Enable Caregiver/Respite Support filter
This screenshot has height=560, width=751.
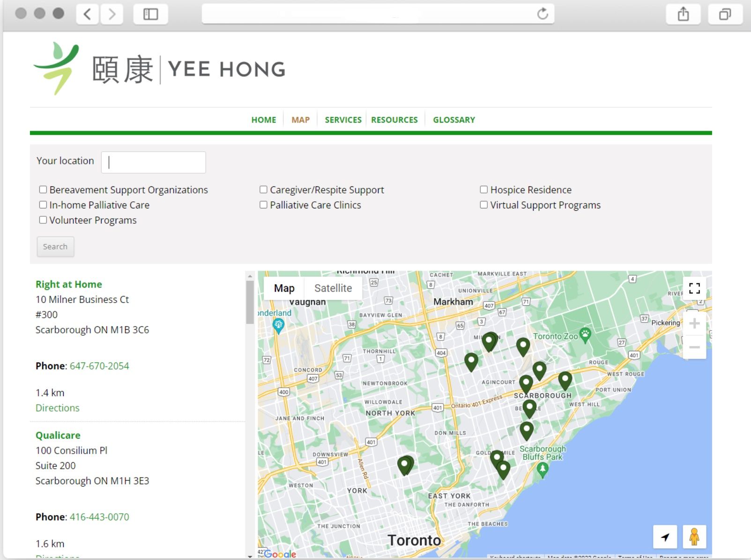263,190
